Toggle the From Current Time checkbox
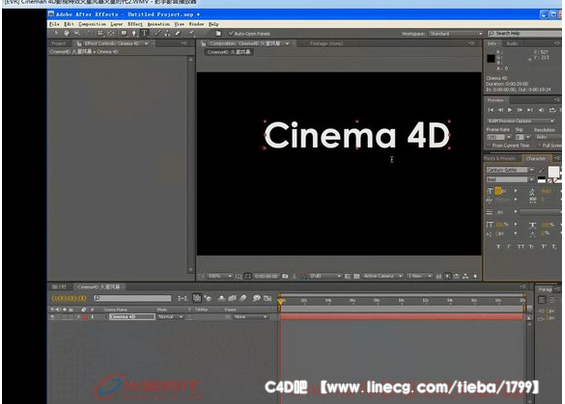Screen dimensions: 565x404 coord(489,145)
